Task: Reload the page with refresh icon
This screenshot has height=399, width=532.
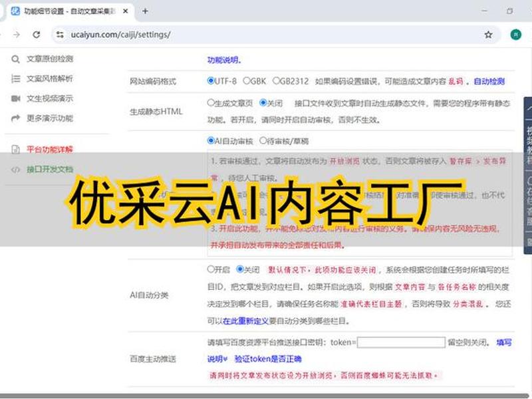Action: coord(37,35)
